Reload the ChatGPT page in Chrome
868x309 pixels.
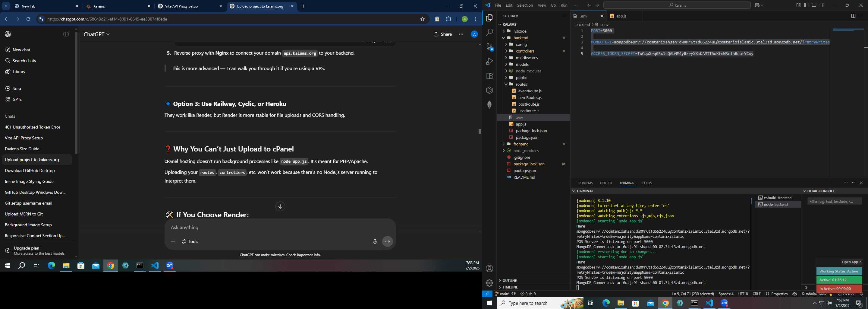coord(29,19)
